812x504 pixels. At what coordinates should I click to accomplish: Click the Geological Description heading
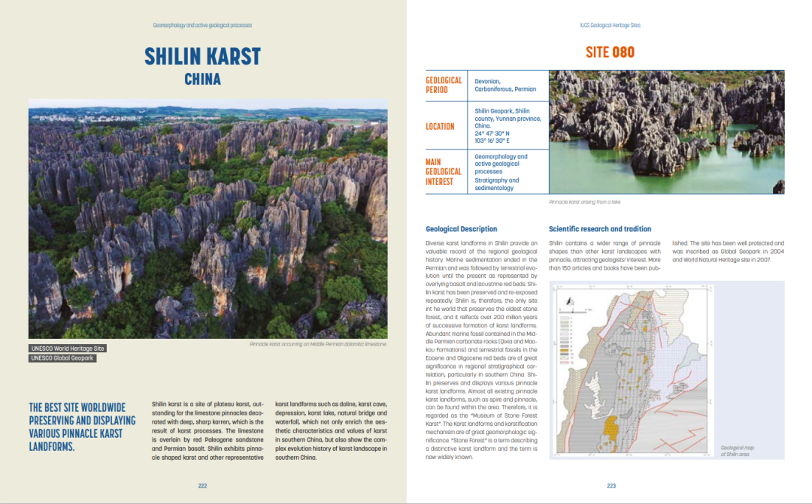pos(461,229)
